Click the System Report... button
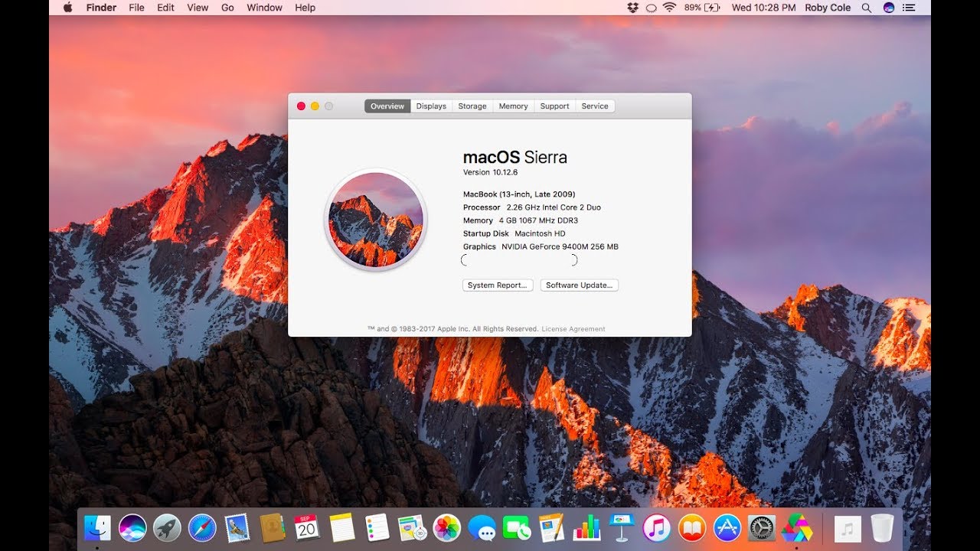 (x=498, y=285)
